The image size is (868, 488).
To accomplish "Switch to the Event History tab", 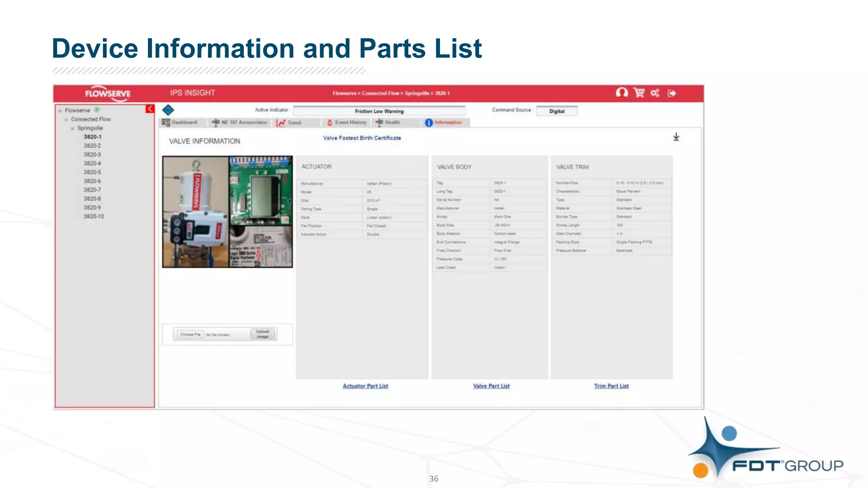I will (x=347, y=122).
